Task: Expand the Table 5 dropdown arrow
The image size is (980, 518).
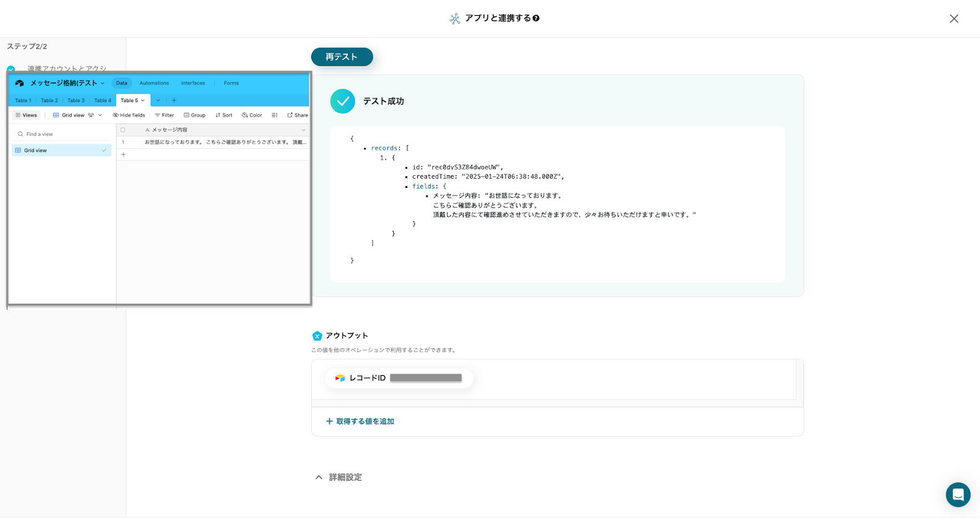Action: [x=143, y=100]
